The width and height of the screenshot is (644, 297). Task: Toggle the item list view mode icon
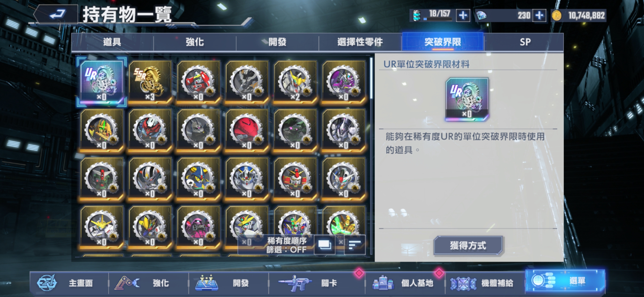(x=324, y=244)
